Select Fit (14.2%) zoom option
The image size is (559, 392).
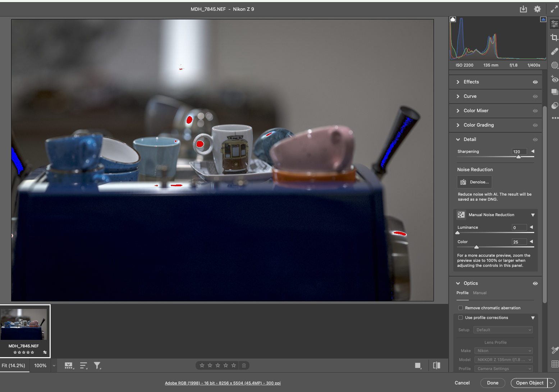pos(14,366)
